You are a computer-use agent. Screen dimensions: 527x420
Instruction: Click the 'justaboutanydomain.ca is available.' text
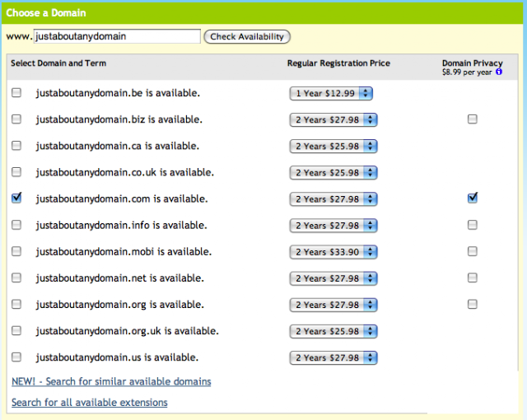[x=118, y=146]
